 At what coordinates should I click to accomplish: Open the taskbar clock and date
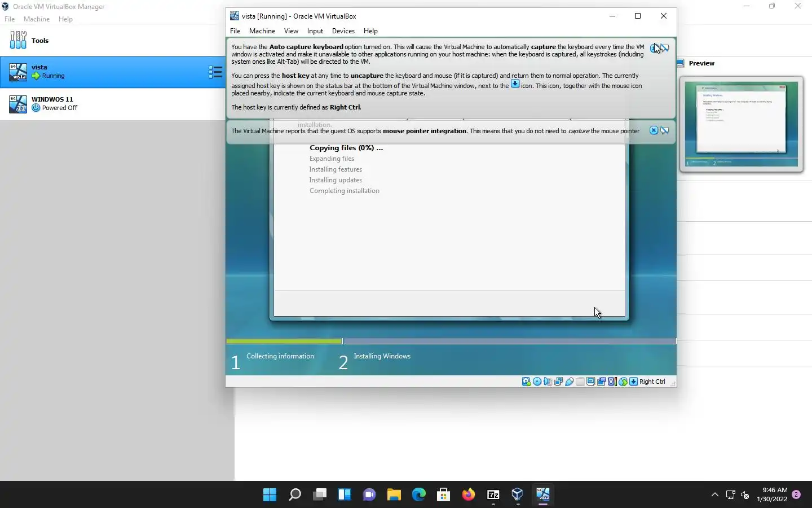tap(772, 494)
